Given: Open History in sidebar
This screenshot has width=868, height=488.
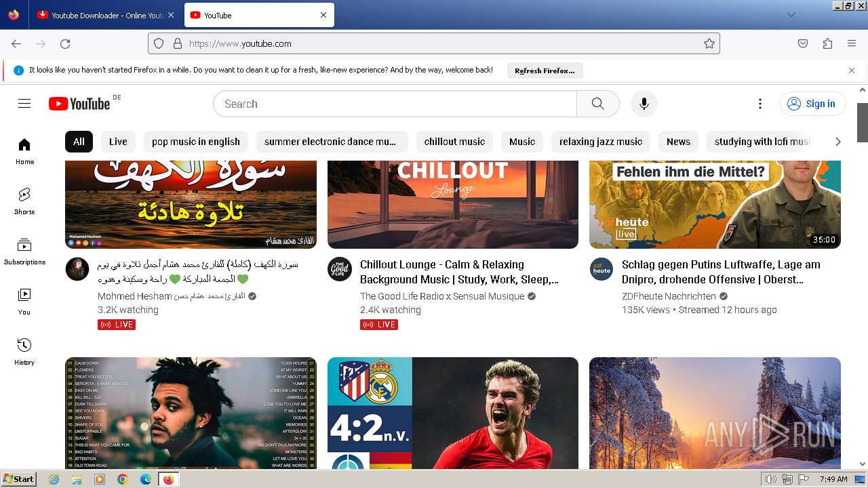Looking at the screenshot, I should click(24, 352).
